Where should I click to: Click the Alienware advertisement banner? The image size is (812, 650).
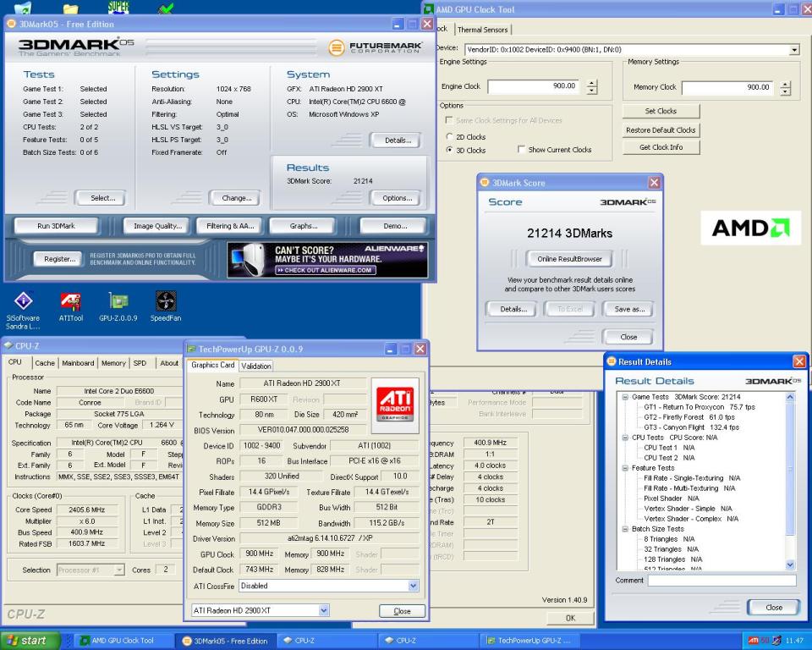tap(328, 260)
